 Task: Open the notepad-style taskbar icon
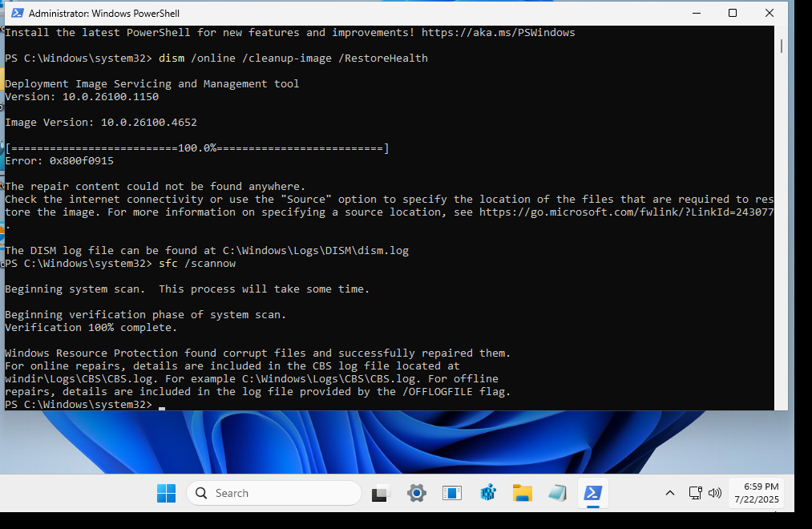pos(558,493)
